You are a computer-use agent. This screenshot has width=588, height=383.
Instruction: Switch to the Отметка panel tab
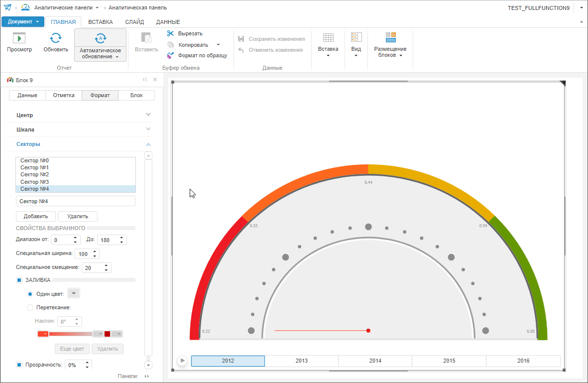pyautogui.click(x=64, y=96)
